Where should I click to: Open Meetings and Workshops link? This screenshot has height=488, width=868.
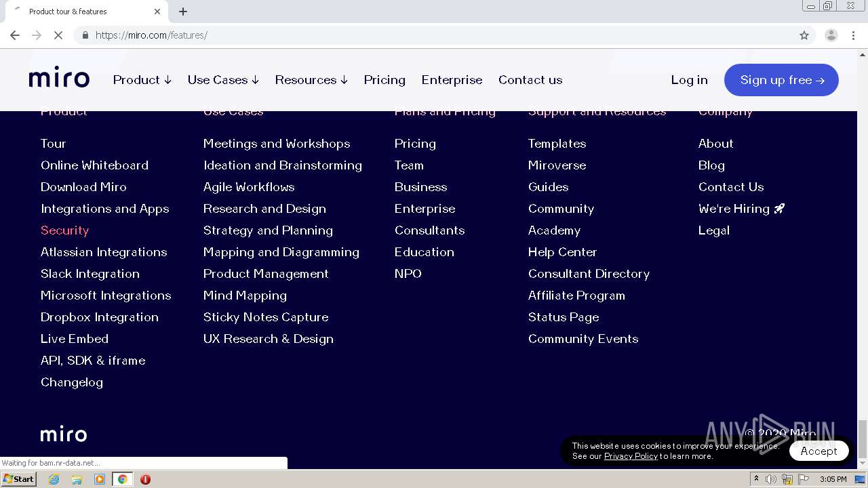[277, 144]
